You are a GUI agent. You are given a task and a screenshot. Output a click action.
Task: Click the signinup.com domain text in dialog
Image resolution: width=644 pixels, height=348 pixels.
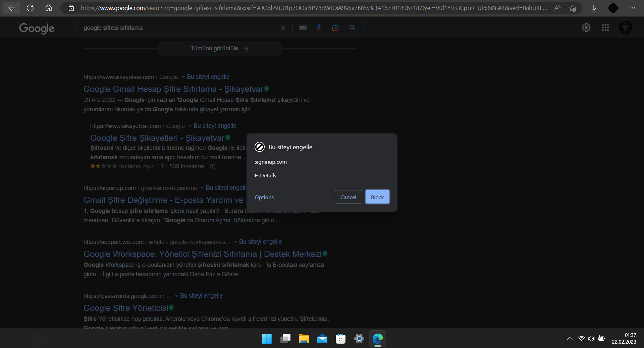click(x=271, y=162)
